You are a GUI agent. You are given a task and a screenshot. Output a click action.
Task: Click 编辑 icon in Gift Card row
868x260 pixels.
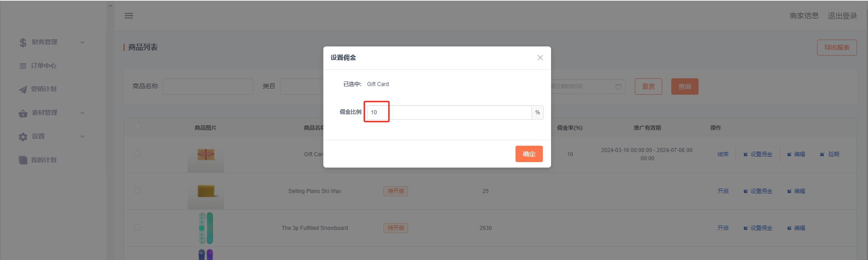click(x=789, y=154)
